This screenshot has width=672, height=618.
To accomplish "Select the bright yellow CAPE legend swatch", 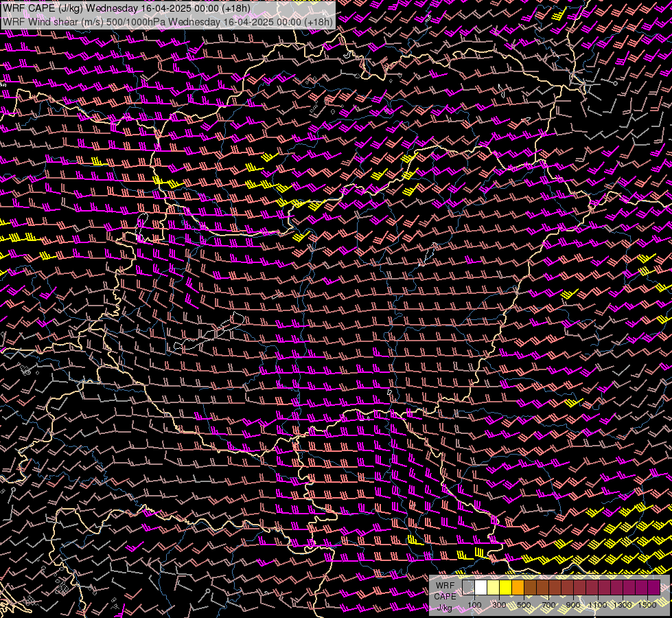I will point(505,588).
